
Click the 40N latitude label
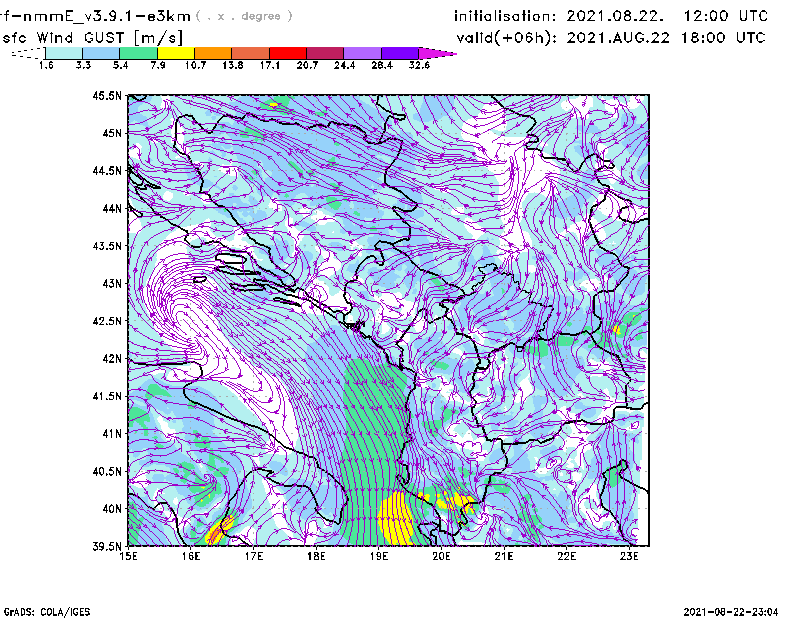(x=112, y=509)
